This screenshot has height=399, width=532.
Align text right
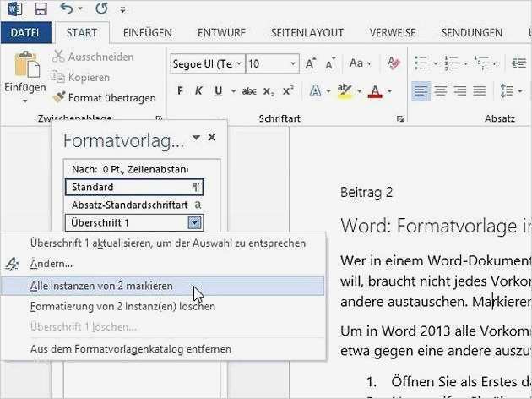click(x=460, y=90)
